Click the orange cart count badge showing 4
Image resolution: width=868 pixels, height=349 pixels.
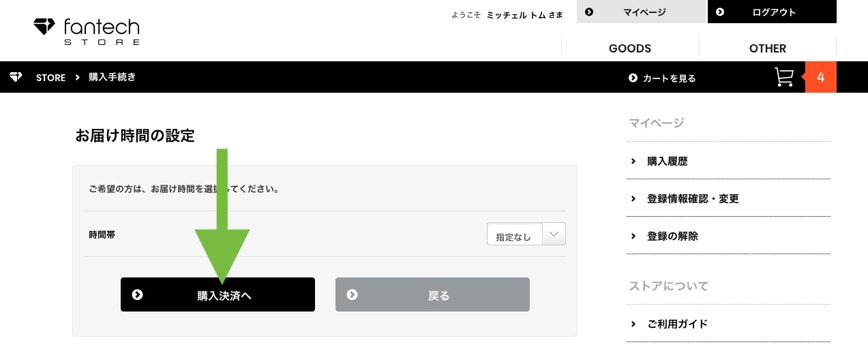(820, 77)
